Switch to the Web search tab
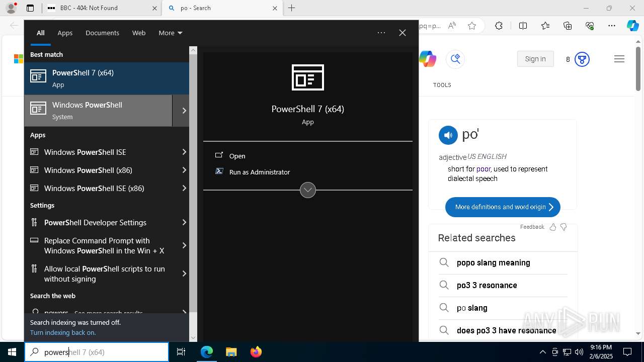 139,33
